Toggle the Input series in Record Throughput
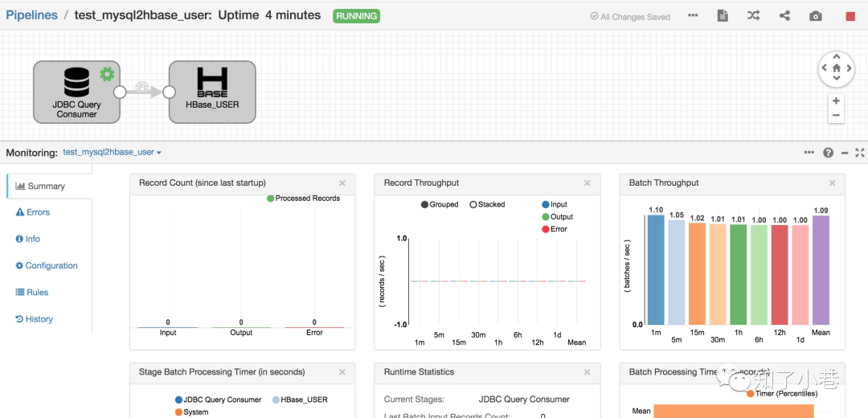Screen dimensions: 868x418 coord(555,204)
